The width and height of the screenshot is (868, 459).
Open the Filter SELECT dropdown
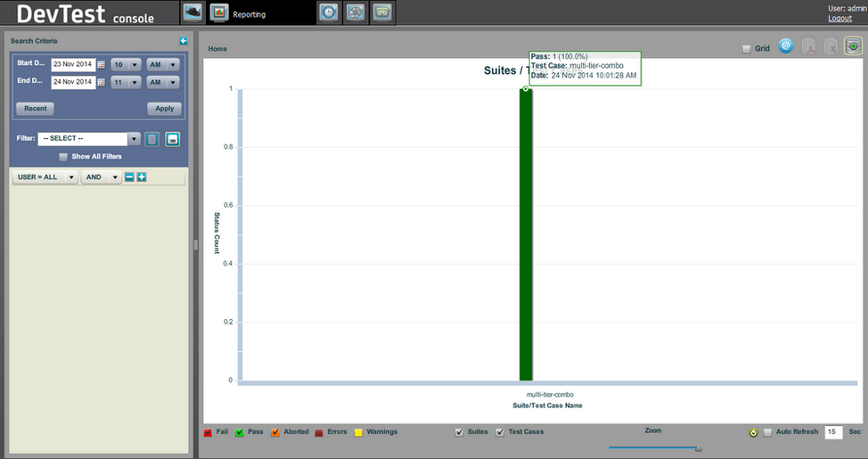coord(89,138)
